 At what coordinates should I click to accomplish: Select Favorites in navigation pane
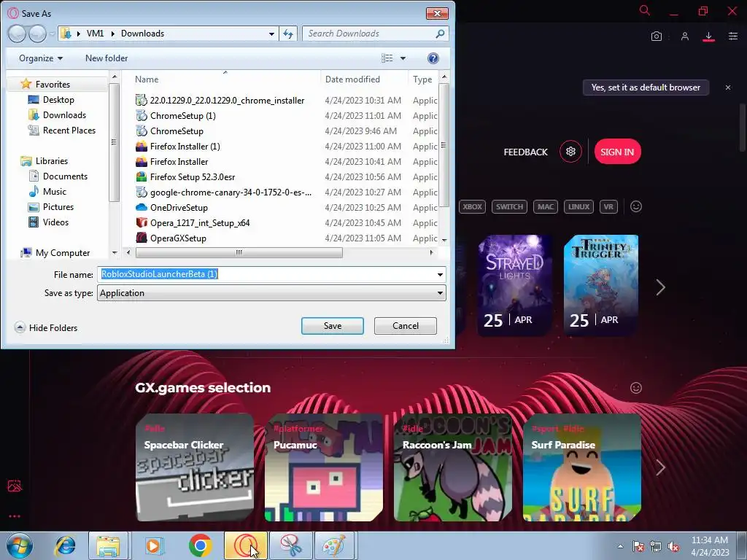53,85
